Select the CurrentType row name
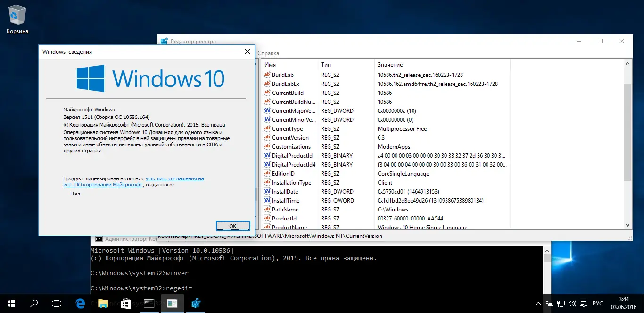Image resolution: width=644 pixels, height=313 pixels. 287,129
